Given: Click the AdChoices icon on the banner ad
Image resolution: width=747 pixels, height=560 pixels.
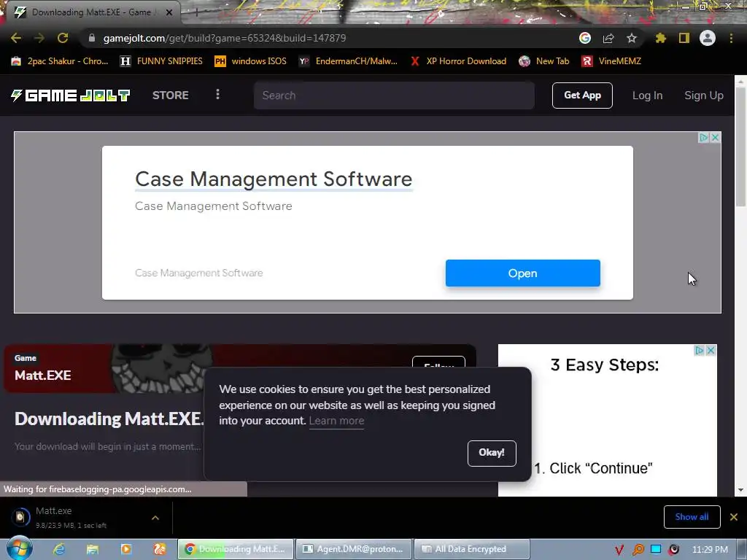Looking at the screenshot, I should 704,138.
